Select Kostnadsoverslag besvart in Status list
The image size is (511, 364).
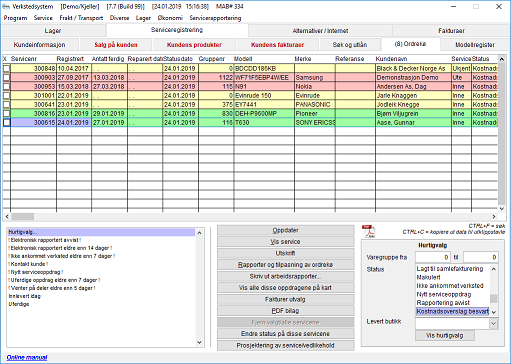452,311
